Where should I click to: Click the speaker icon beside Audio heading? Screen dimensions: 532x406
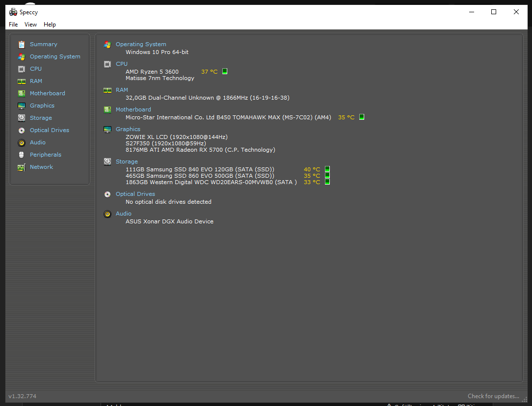[107, 214]
